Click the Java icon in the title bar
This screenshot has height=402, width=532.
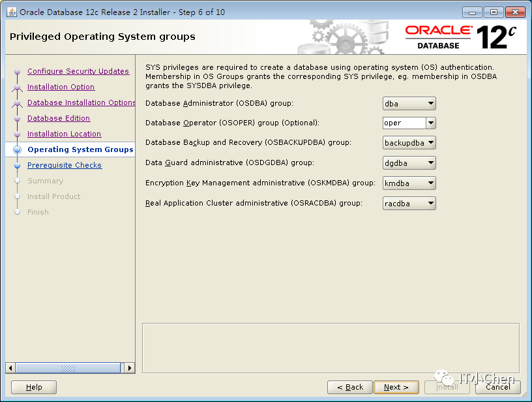(x=12, y=12)
